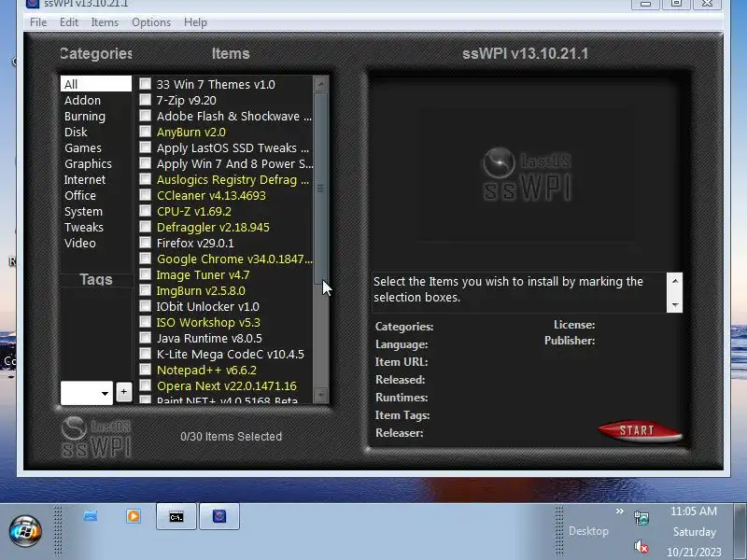
Task: Select the Burning category
Action: 96,116
